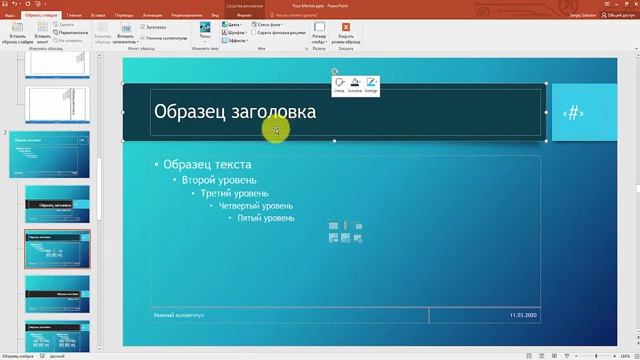Open the Вставка (Insert) tab
This screenshot has height=360, width=640.
[98, 15]
